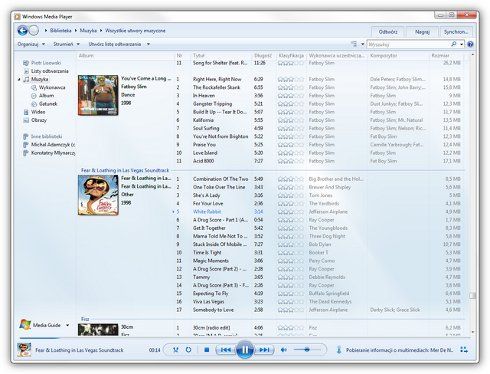The height and width of the screenshot is (374, 490).
Task: Switch to the Synchronizuj tab
Action: (x=456, y=32)
